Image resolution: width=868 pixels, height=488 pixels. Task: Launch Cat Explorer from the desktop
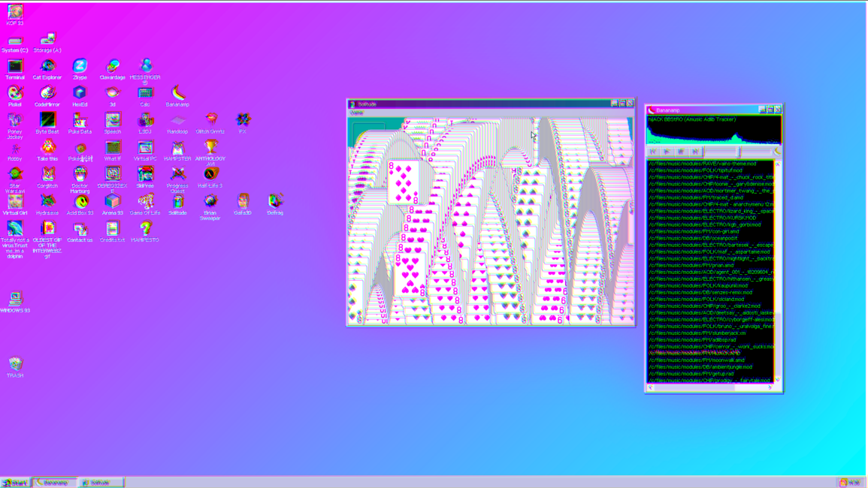(x=47, y=68)
